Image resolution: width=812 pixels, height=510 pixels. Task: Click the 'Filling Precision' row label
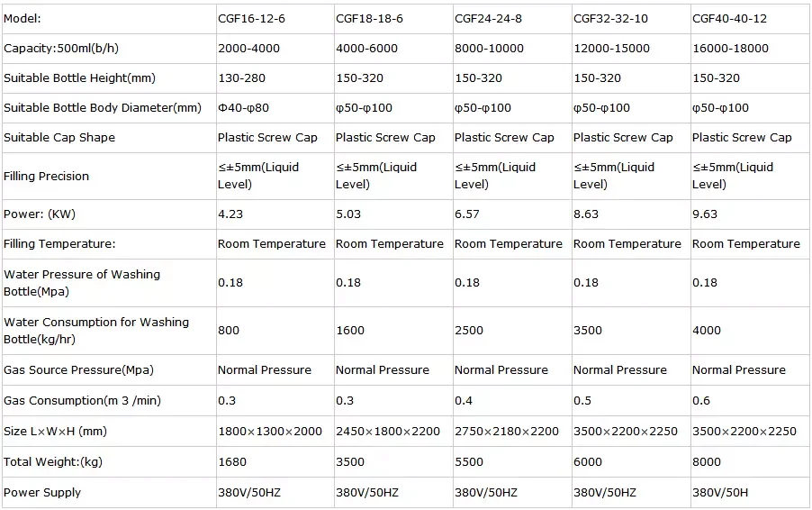tap(47, 176)
